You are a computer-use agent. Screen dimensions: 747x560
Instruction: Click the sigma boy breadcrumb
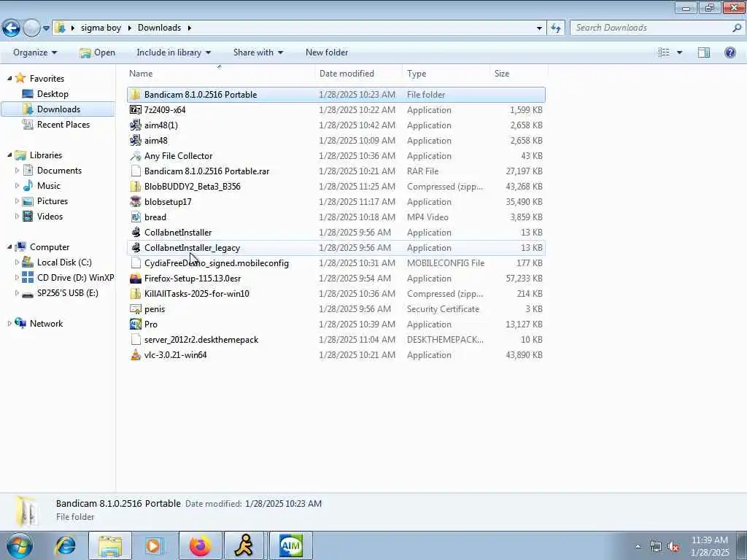pyautogui.click(x=101, y=28)
